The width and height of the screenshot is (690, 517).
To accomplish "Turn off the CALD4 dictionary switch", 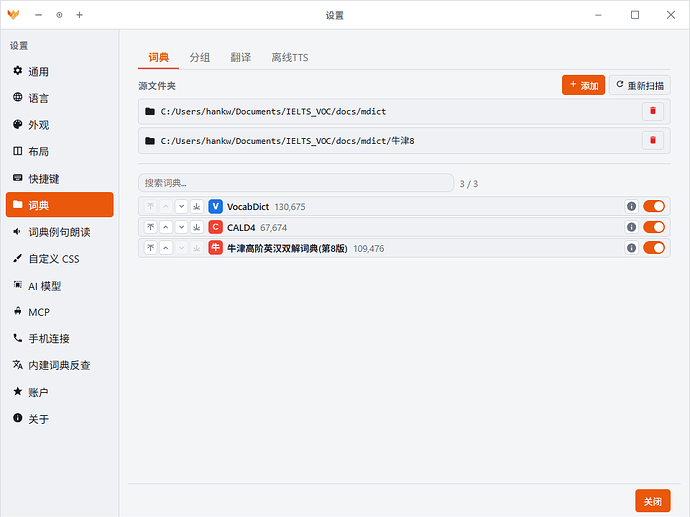I will pos(654,227).
